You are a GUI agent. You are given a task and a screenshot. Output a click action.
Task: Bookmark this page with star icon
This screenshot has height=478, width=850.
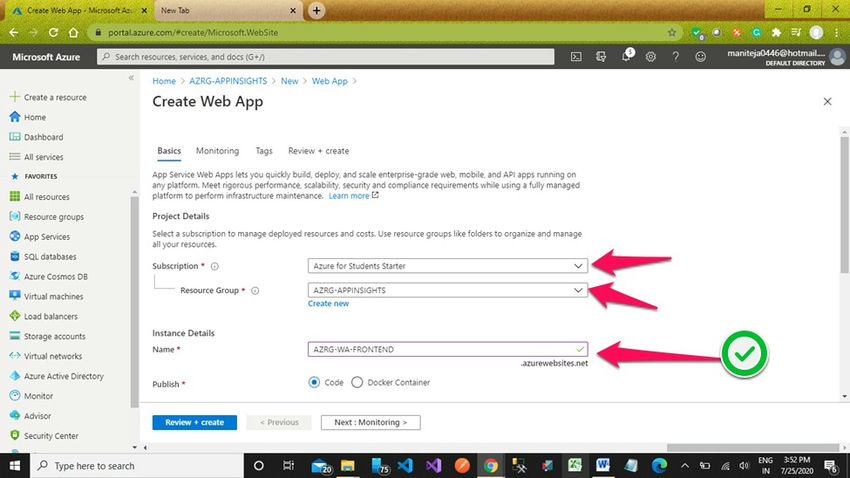click(672, 33)
